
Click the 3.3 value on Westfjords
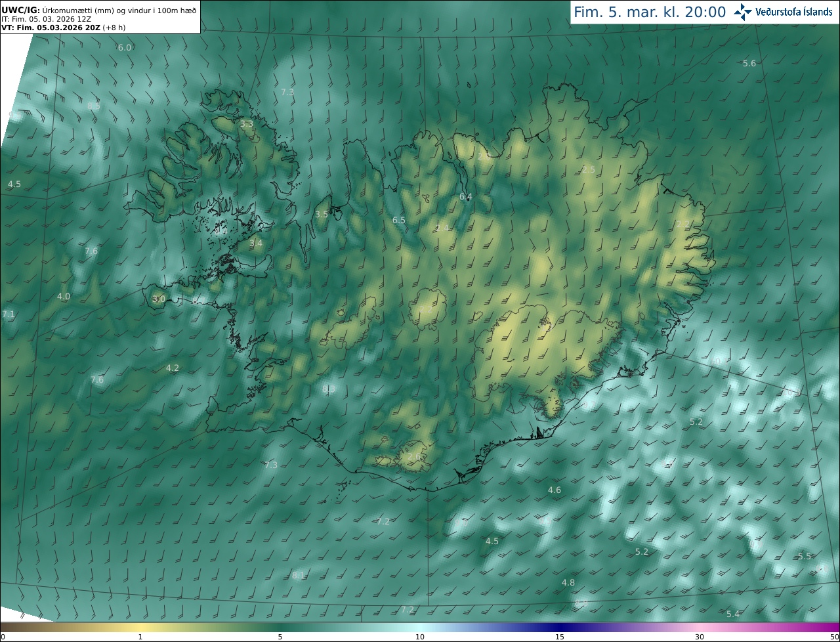[247, 124]
